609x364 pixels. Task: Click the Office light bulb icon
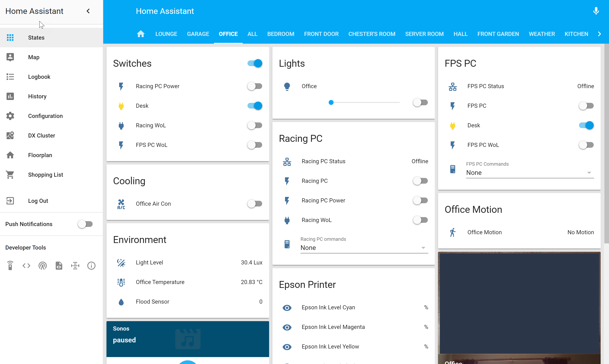pos(287,86)
